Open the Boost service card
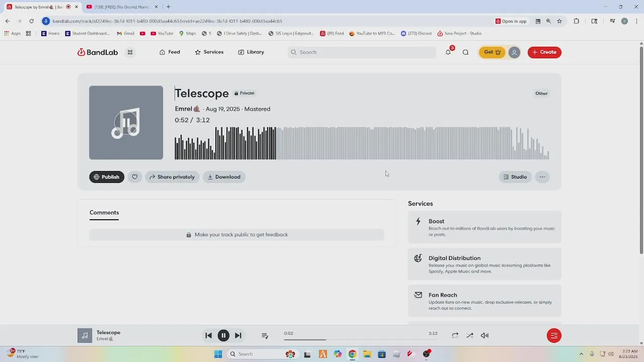Screen dimensions: 644x362 pos(485,227)
